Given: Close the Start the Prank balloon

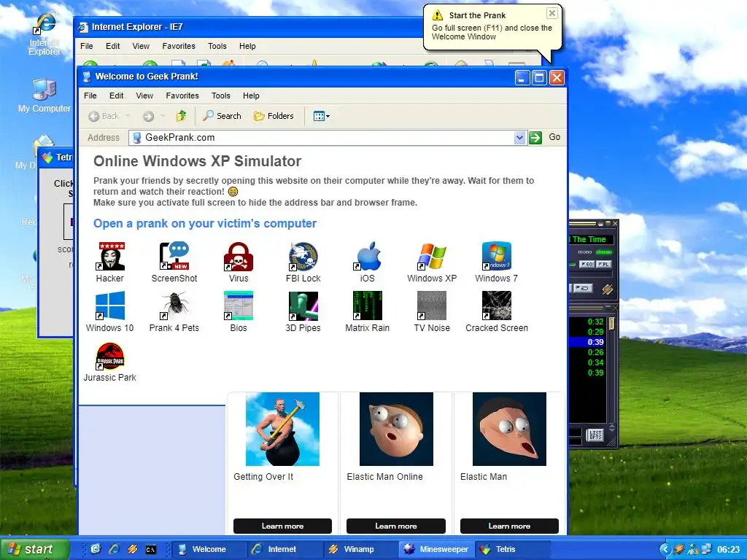Looking at the screenshot, I should coord(551,13).
